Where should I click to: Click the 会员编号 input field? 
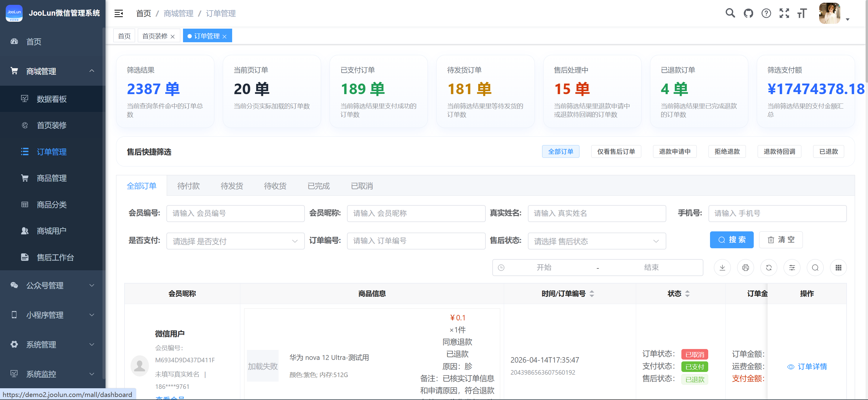click(235, 214)
